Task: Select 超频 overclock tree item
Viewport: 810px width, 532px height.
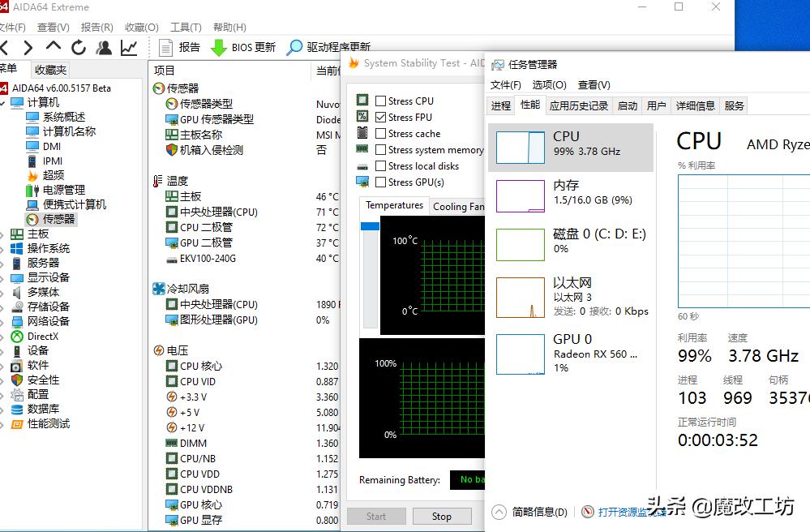Action: coord(54,176)
